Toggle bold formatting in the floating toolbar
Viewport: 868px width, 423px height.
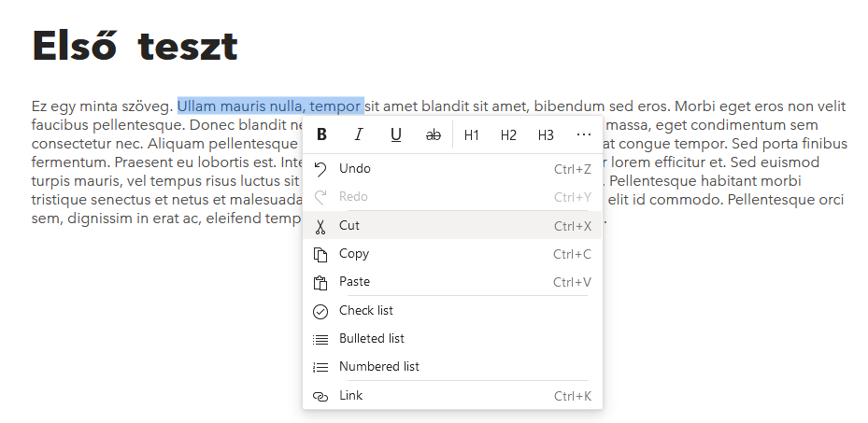[x=321, y=134]
